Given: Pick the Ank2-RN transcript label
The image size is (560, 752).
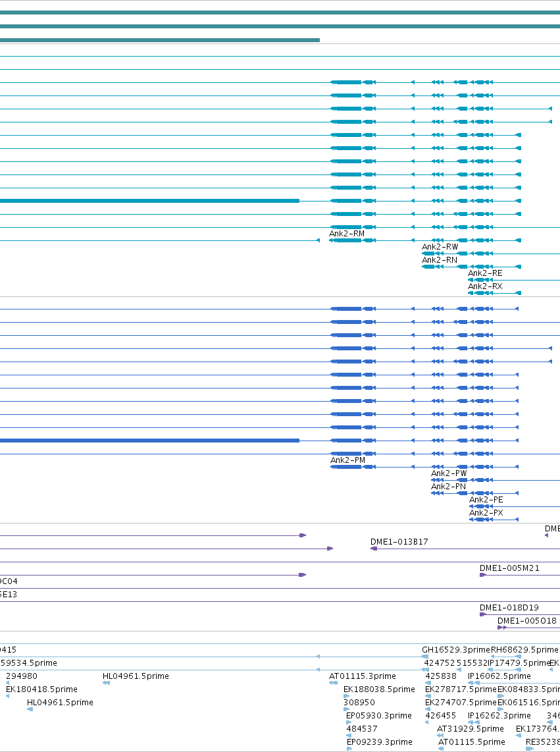Looking at the screenshot, I should 439,260.
